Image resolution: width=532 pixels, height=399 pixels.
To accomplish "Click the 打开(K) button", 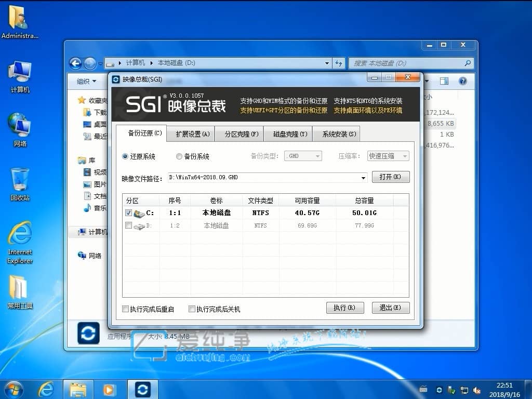I will (390, 177).
